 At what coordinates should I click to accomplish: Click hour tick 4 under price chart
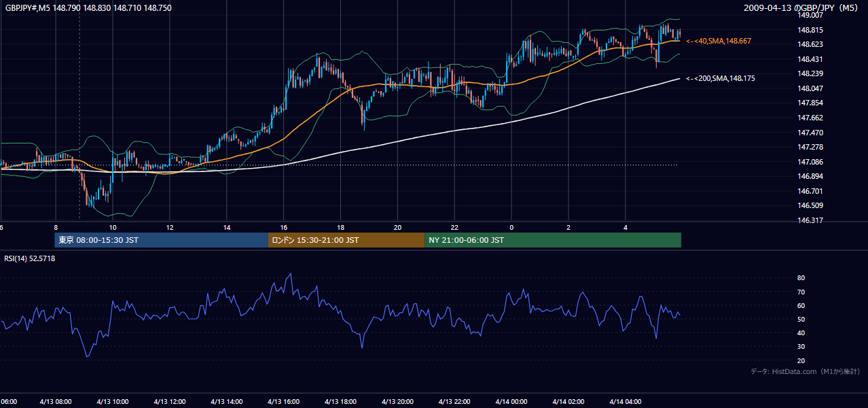[626, 227]
